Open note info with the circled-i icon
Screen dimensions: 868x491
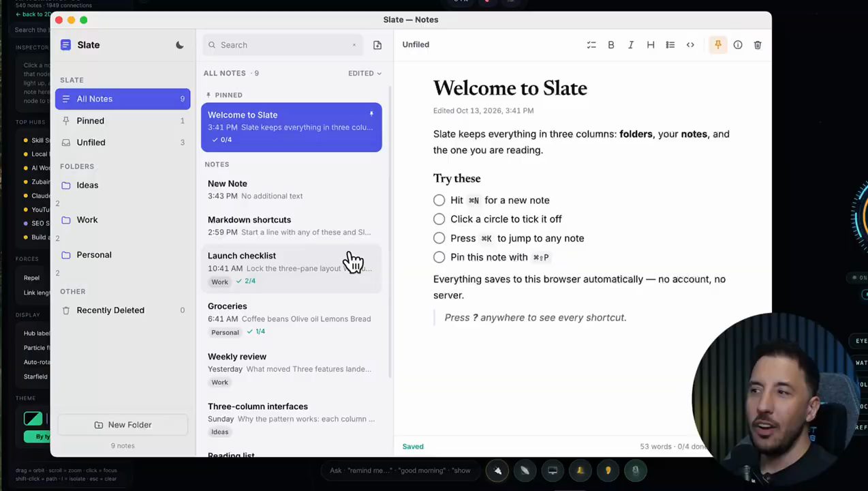tap(738, 45)
